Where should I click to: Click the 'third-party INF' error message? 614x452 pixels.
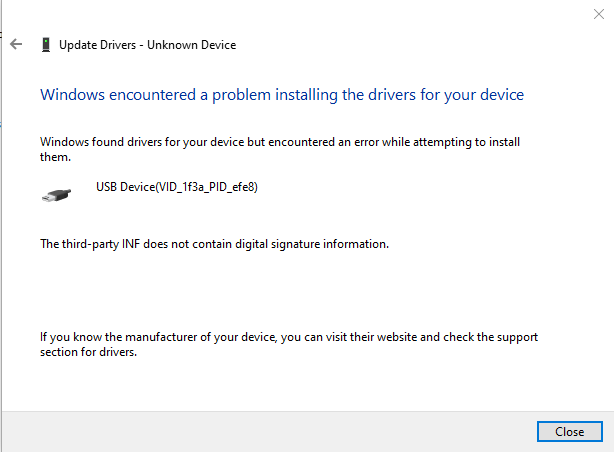[x=214, y=244]
